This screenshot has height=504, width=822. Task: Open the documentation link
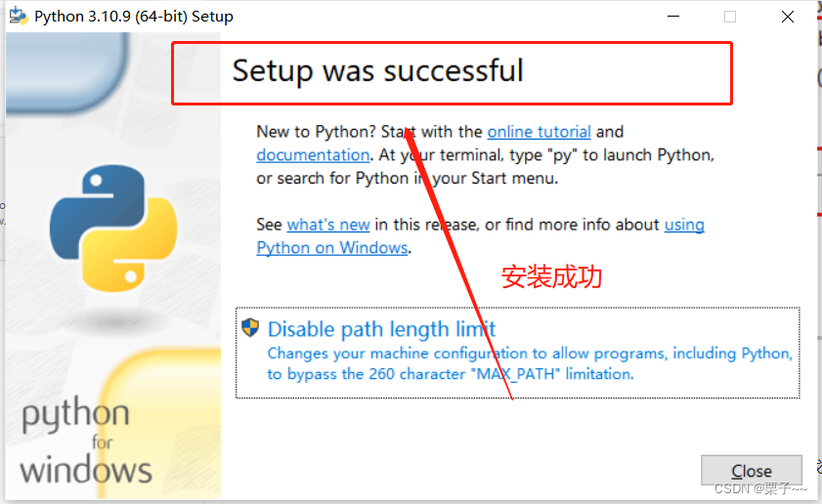click(x=313, y=155)
